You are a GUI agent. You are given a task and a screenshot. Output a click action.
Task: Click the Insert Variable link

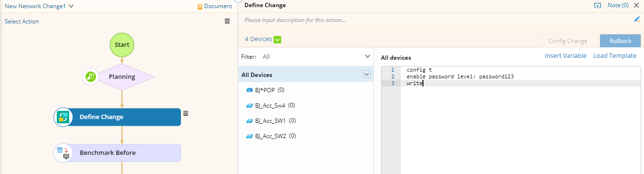click(566, 56)
